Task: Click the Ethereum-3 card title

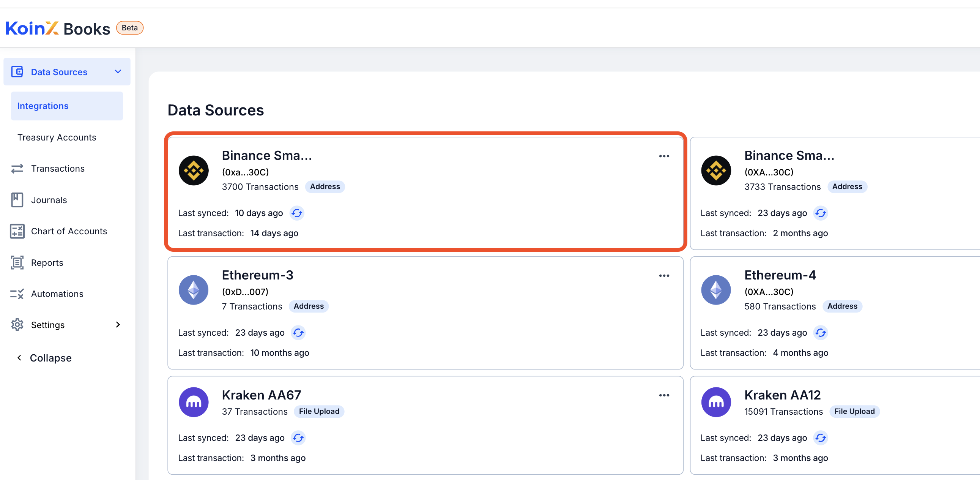Action: pos(258,275)
